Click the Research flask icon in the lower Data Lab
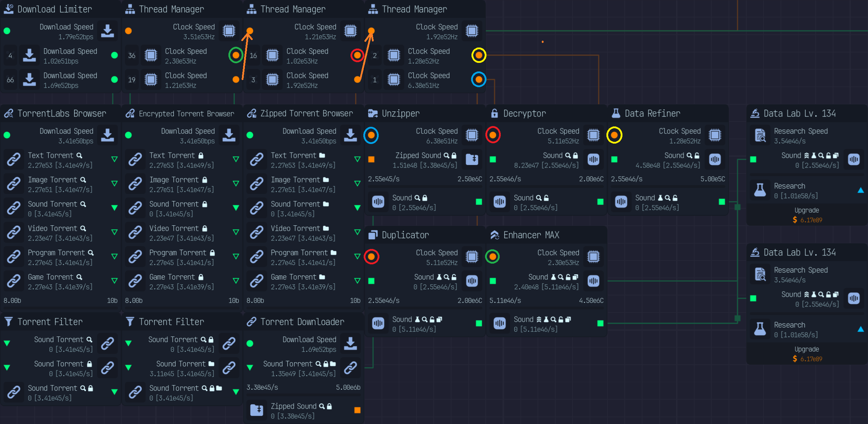 click(760, 329)
